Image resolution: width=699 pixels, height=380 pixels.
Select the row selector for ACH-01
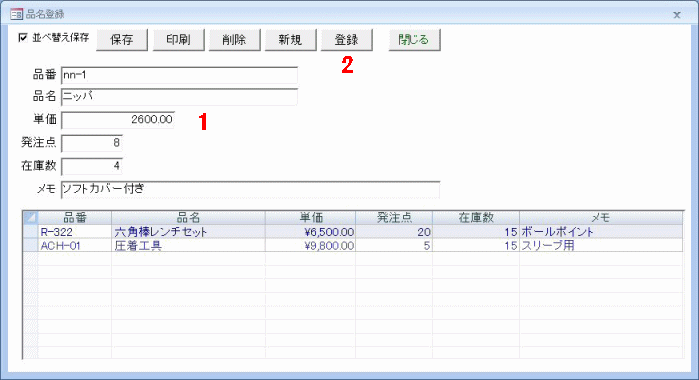tap(30, 245)
